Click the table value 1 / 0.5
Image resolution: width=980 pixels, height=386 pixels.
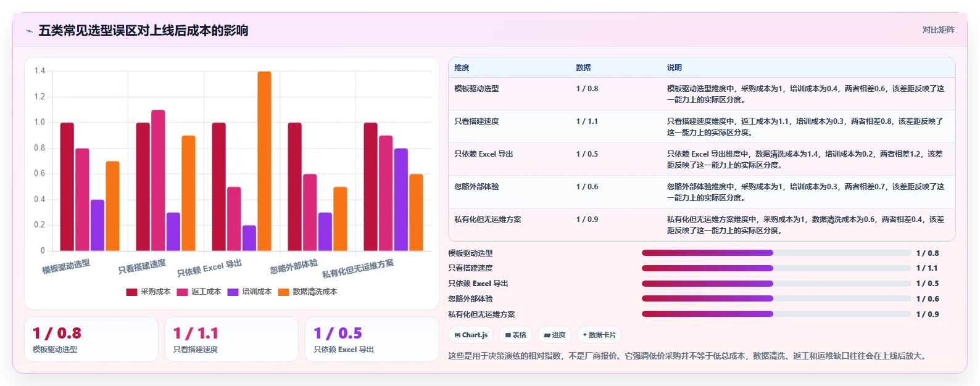coord(587,154)
